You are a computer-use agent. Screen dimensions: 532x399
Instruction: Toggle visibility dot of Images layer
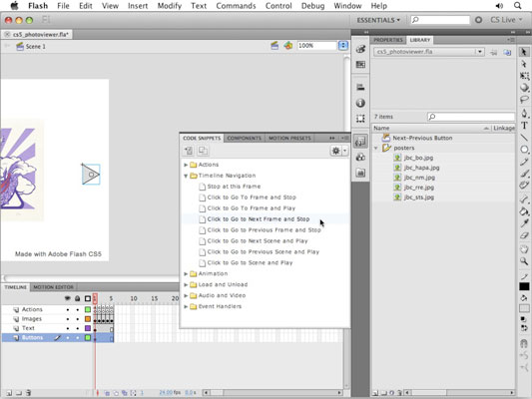click(x=68, y=319)
